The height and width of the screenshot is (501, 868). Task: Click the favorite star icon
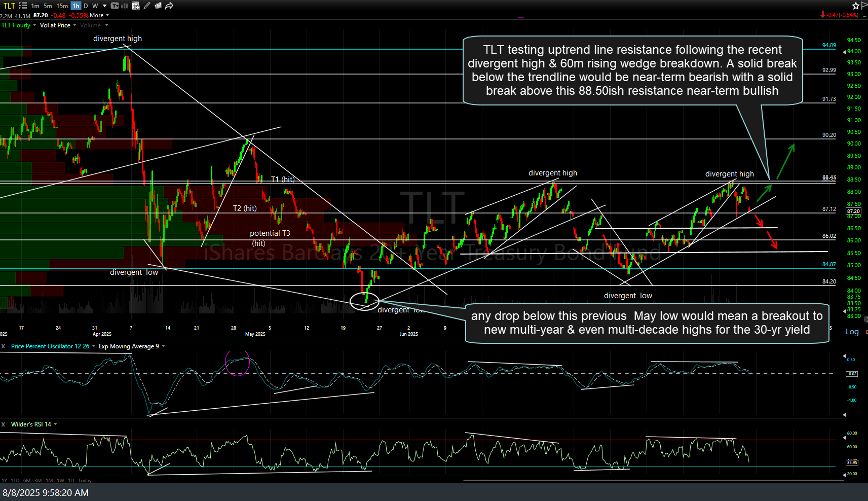coord(856,6)
